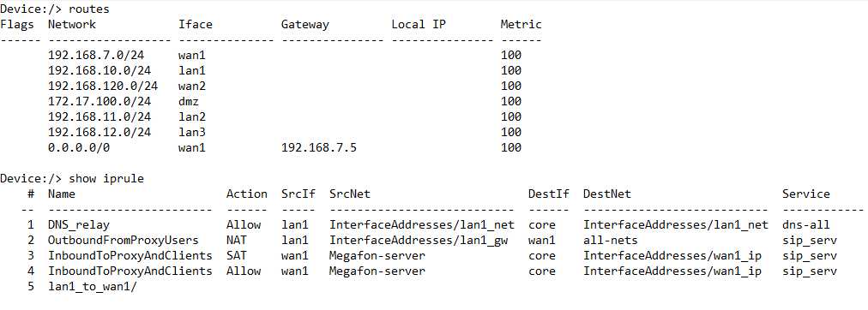
Task: Click the 192.168.7.5 gateway address
Action: tap(315, 147)
